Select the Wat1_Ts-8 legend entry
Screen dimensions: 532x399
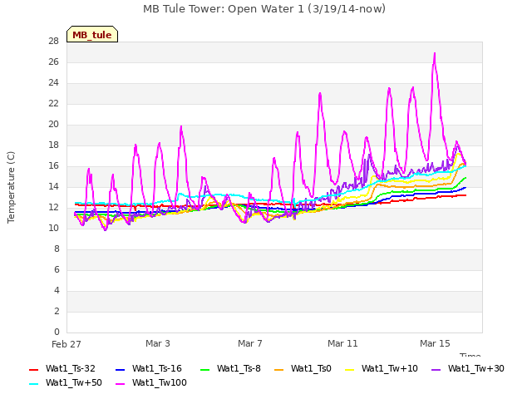pyautogui.click(x=230, y=369)
